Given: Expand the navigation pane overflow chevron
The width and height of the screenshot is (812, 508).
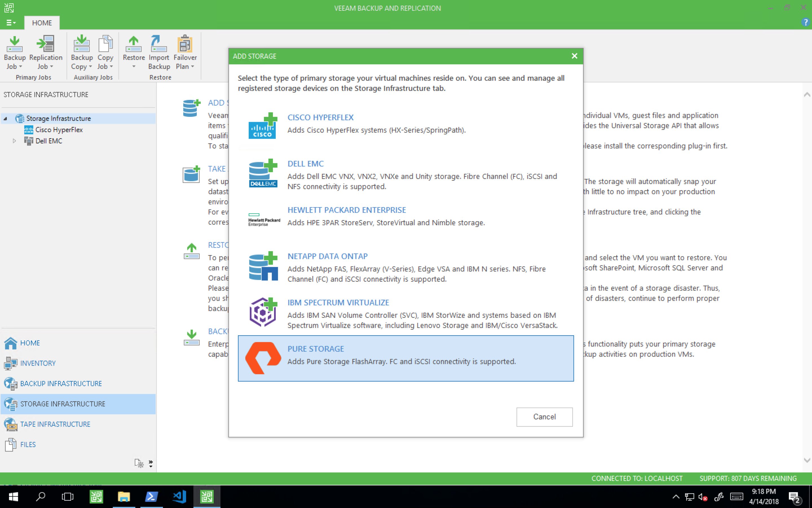Looking at the screenshot, I should pyautogui.click(x=151, y=464).
